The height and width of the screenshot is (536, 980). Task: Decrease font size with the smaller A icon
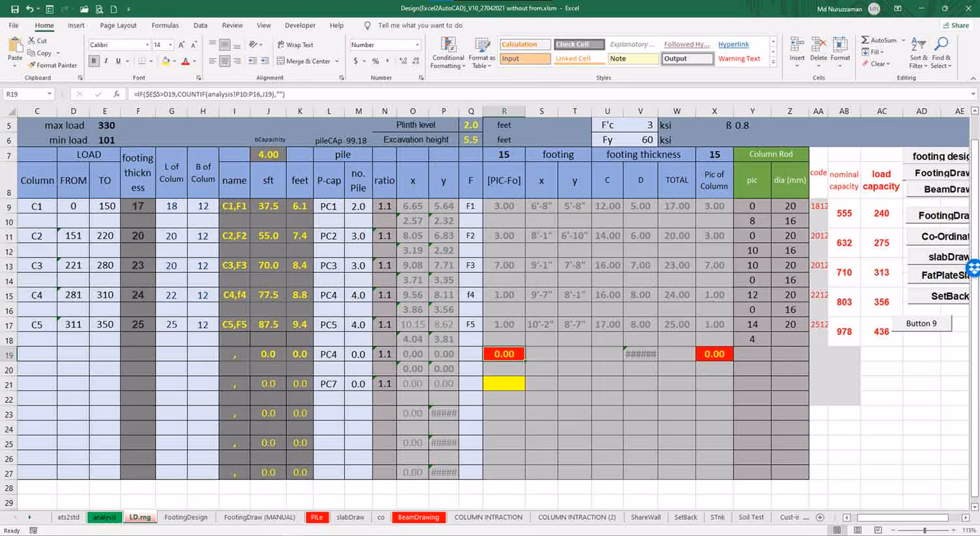(x=194, y=45)
